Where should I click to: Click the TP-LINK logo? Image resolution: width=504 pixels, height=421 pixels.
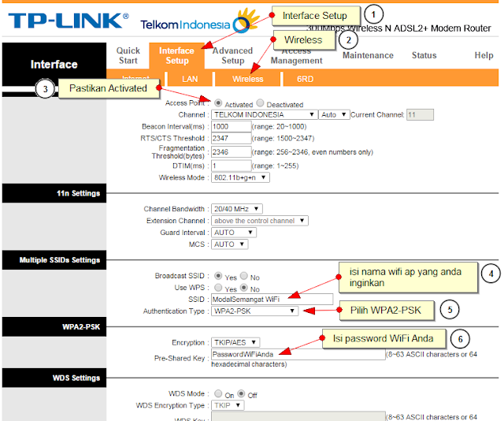[x=69, y=20]
